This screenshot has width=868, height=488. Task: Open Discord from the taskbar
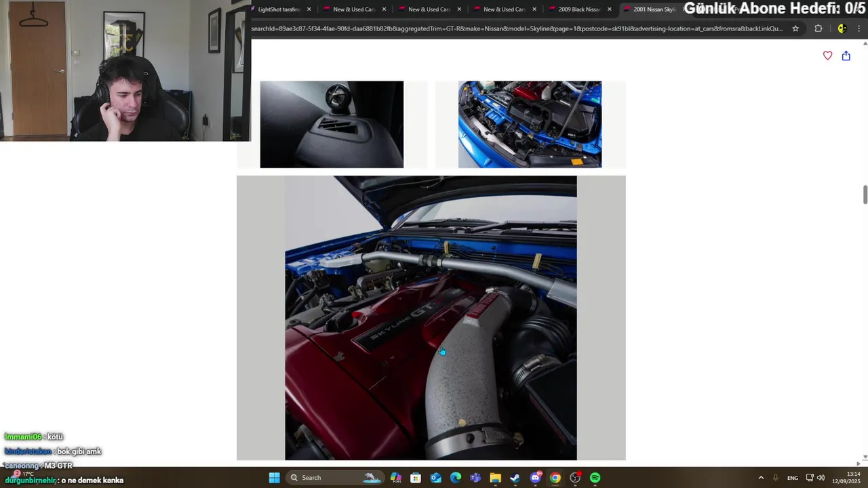coord(536,478)
